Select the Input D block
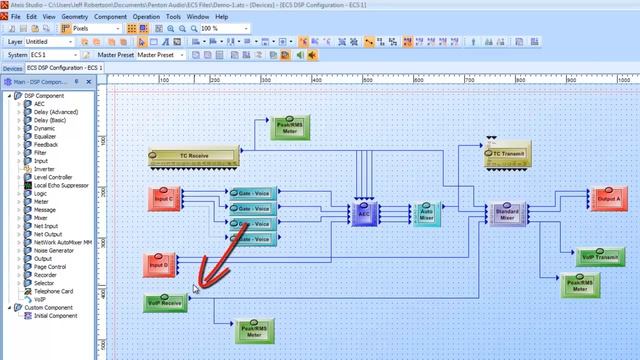This screenshot has height=360, width=640. pyautogui.click(x=159, y=265)
